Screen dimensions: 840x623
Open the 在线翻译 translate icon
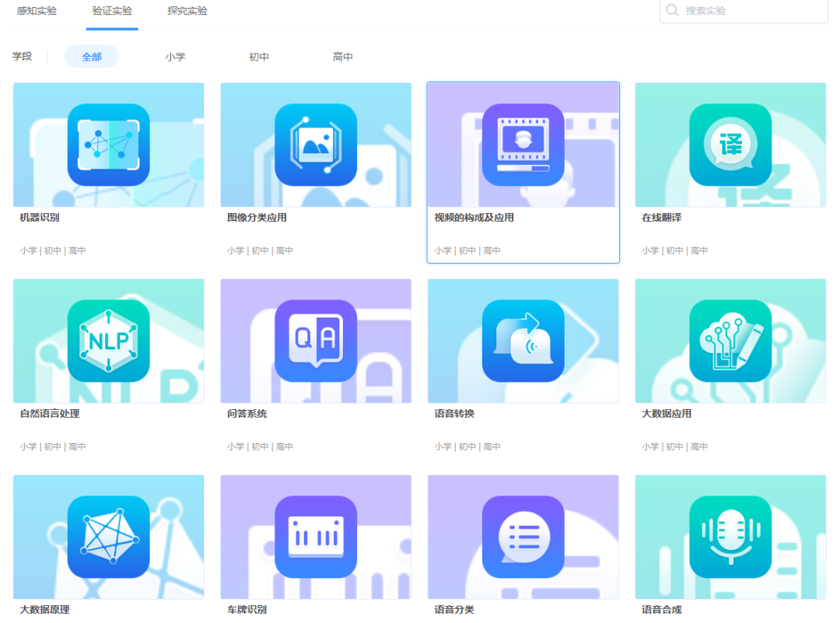tap(730, 145)
